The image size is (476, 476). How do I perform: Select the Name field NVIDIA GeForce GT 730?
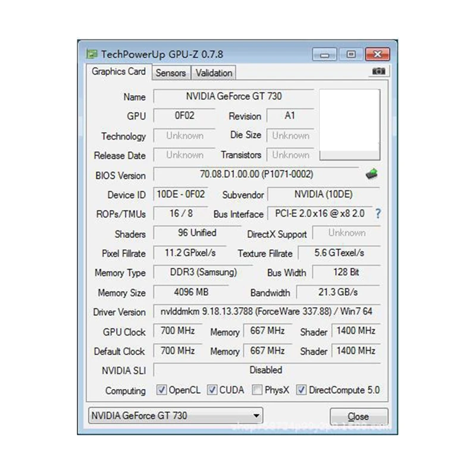pos(234,96)
